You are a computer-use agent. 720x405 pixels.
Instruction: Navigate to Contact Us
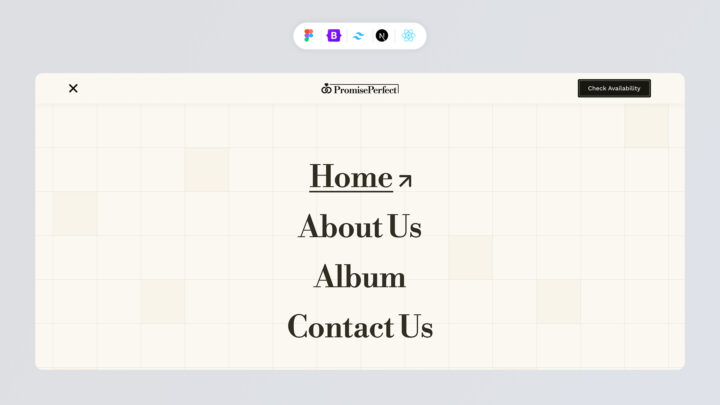[360, 327]
